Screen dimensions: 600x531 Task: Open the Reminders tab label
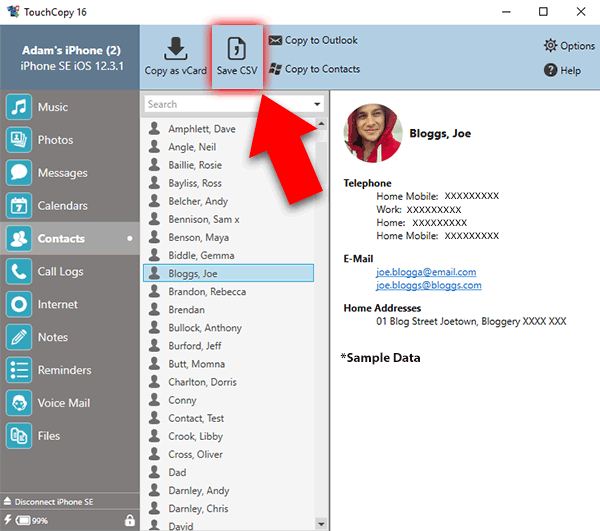coord(65,370)
